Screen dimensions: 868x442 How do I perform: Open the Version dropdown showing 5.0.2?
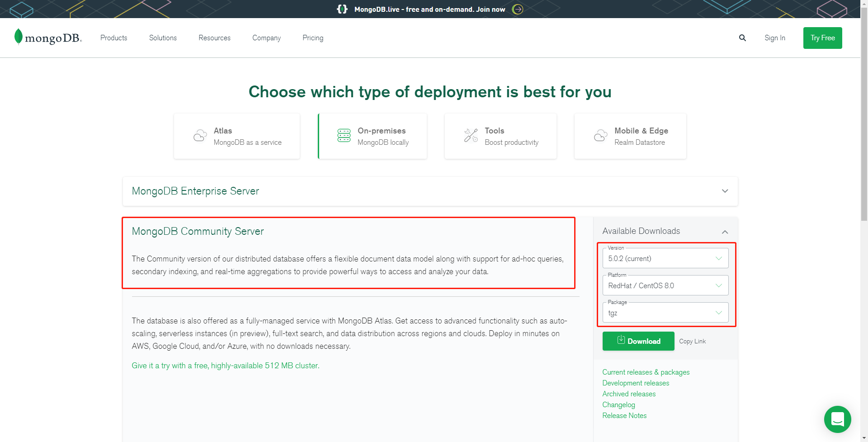pos(665,259)
